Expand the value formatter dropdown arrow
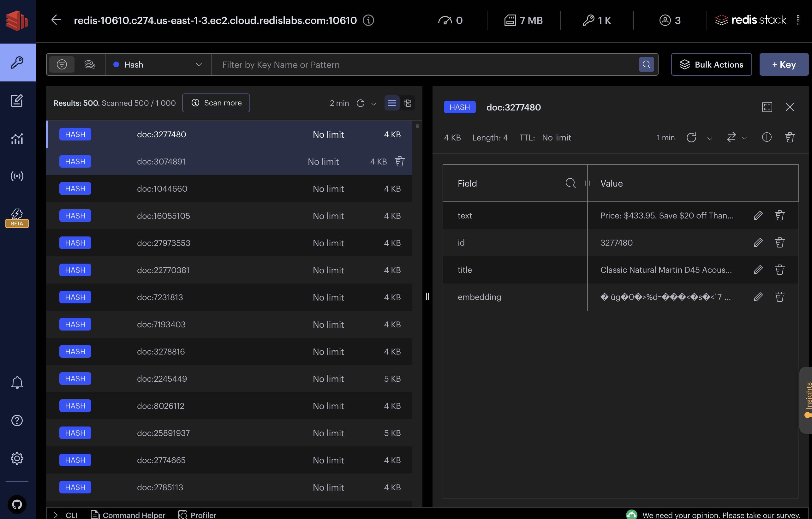Image resolution: width=812 pixels, height=519 pixels. pyautogui.click(x=744, y=138)
